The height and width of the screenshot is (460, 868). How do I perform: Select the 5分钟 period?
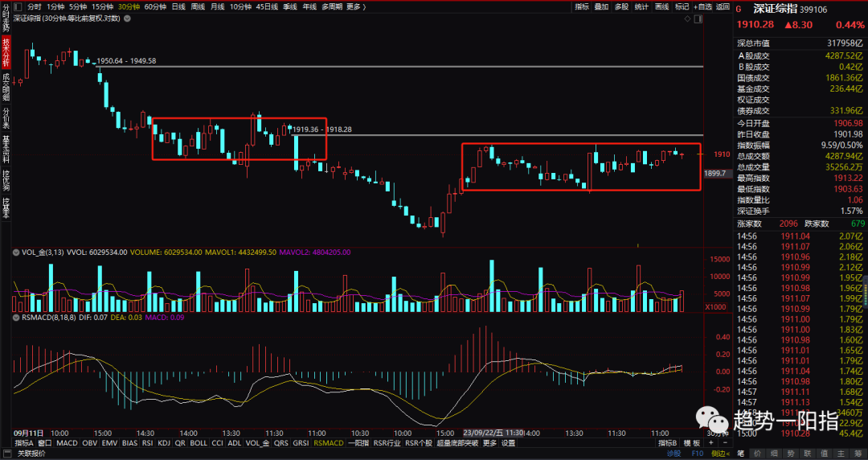[78, 6]
